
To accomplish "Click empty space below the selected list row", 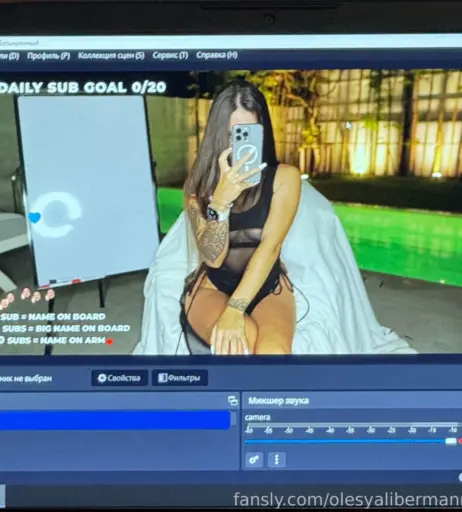I will coord(115,449).
